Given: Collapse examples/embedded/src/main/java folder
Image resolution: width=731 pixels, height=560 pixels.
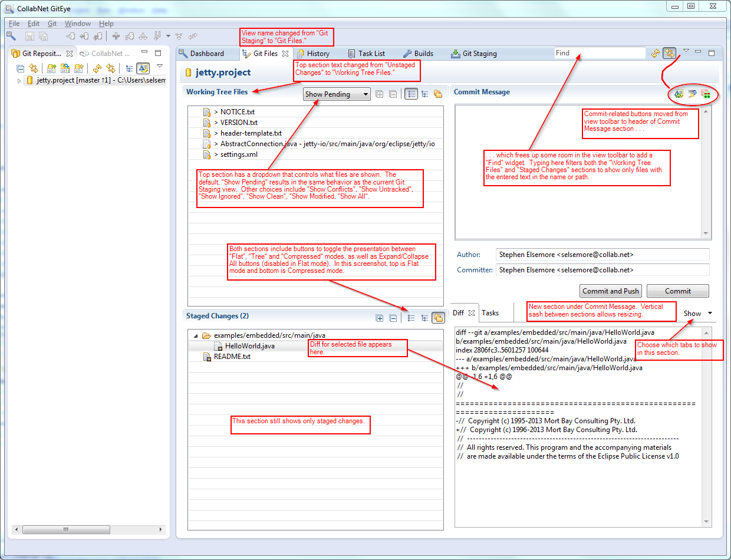Looking at the screenshot, I should point(196,335).
